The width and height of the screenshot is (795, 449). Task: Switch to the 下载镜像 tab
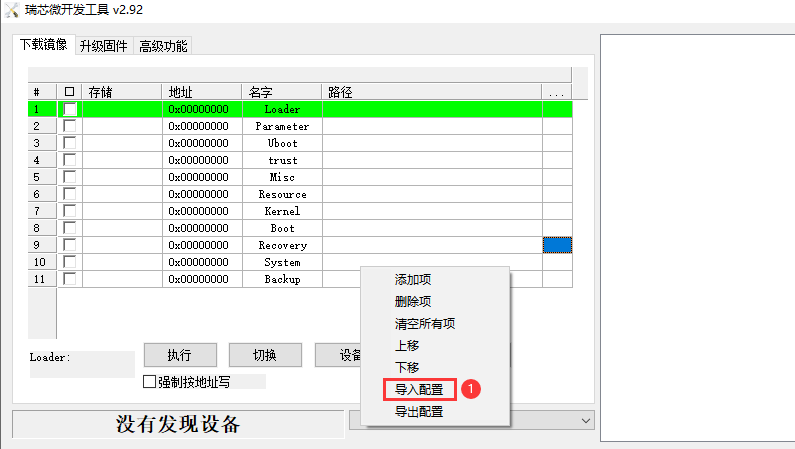tap(44, 45)
